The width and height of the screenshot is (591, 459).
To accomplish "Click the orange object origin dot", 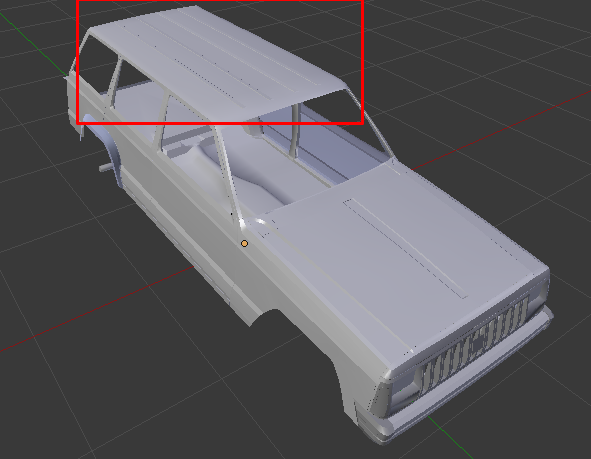I will (x=244, y=243).
